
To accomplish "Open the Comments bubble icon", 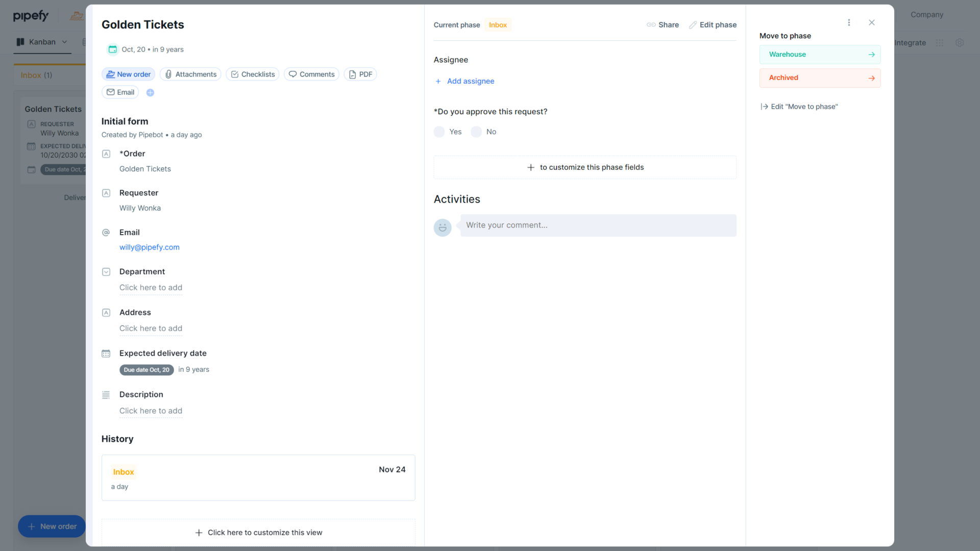I will point(293,74).
